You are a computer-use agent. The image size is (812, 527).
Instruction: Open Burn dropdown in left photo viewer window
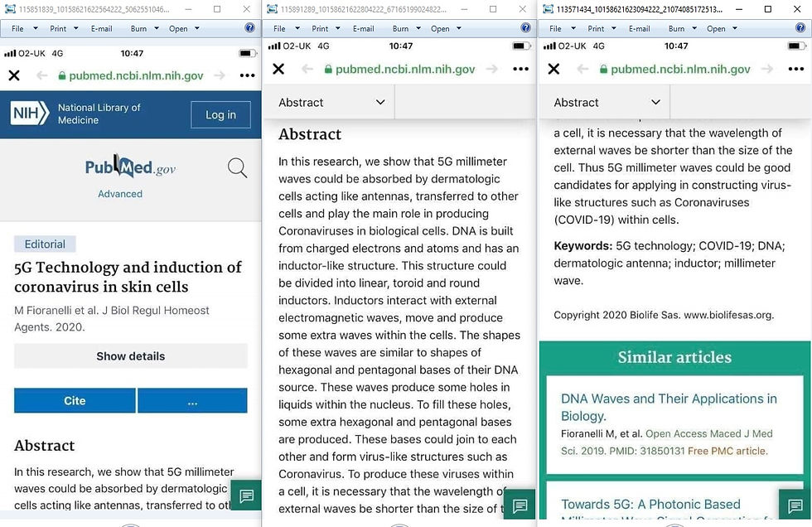tap(144, 28)
